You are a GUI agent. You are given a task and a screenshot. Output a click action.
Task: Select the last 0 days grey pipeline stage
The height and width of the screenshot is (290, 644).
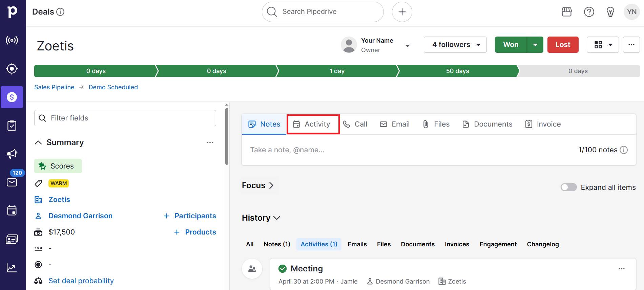pos(578,71)
